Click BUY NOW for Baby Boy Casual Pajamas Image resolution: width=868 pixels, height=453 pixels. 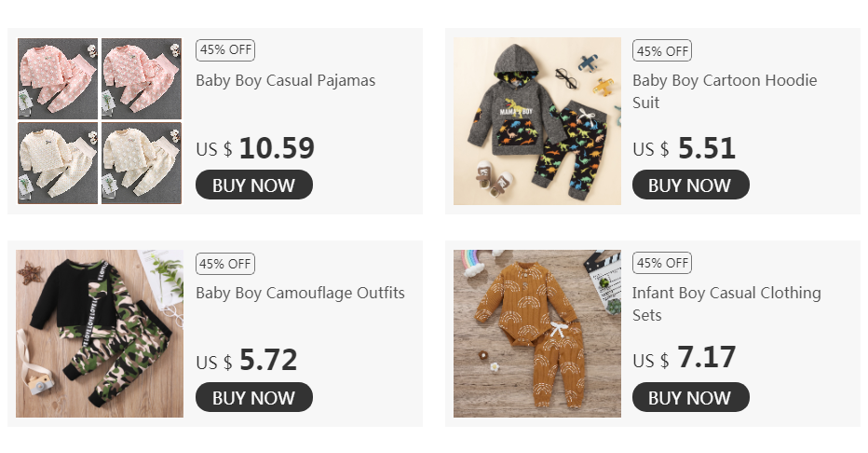tap(253, 185)
